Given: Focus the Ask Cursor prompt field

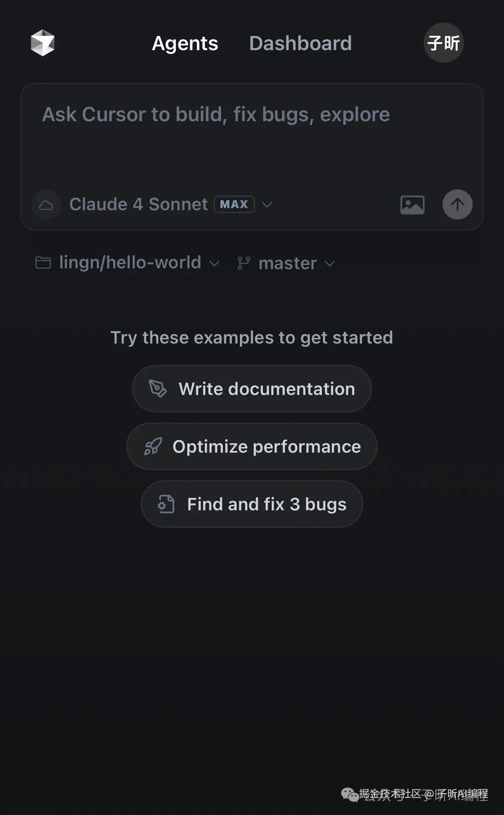Looking at the screenshot, I should coord(252,138).
